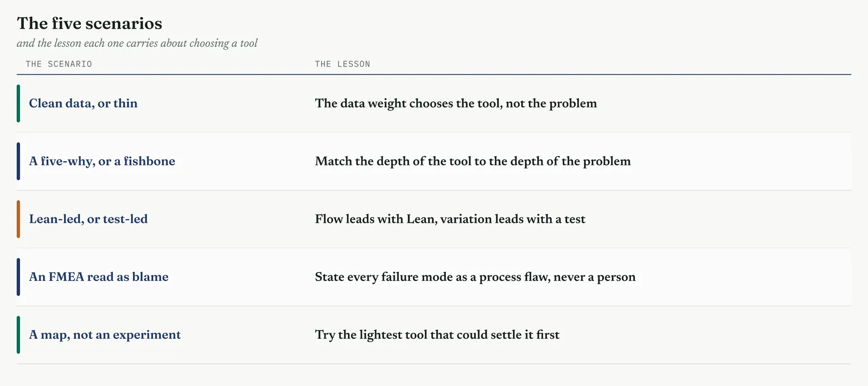Click the green bar beside 'A map, not an experiment'
This screenshot has width=868, height=386.
(x=18, y=335)
